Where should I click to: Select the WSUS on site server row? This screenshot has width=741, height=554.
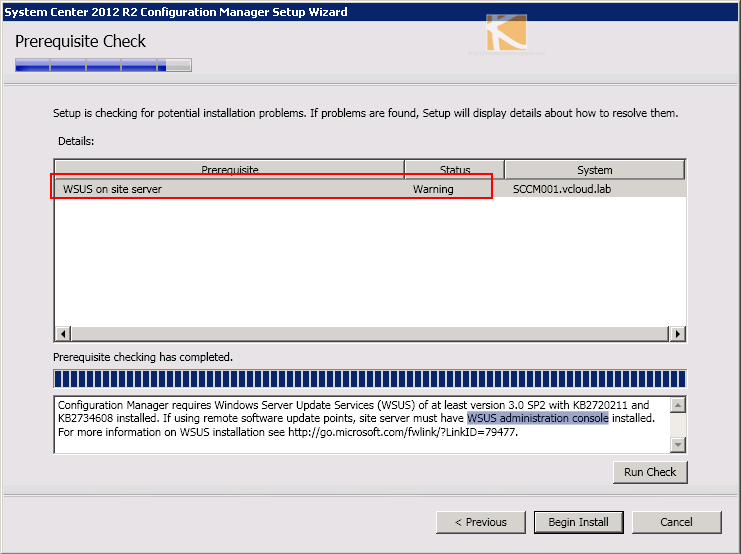tap(370, 189)
